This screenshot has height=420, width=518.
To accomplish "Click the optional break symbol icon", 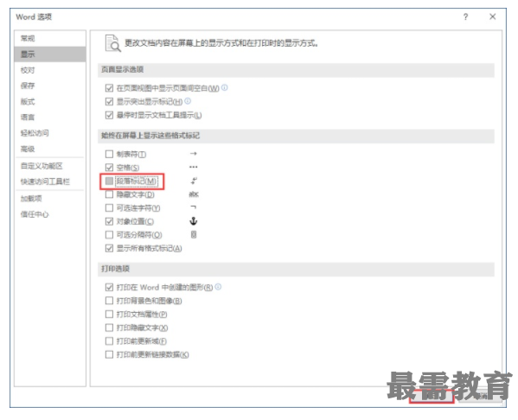I will [x=194, y=234].
